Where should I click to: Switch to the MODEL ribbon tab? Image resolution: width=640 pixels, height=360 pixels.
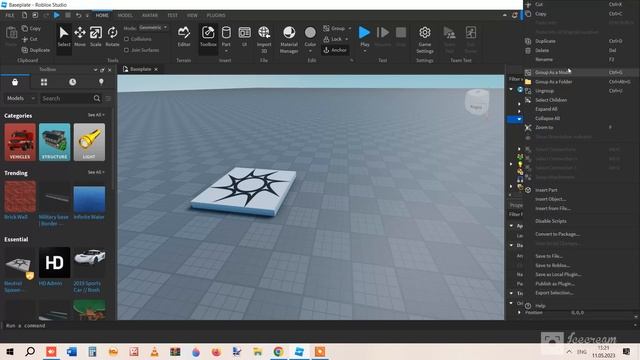click(x=125, y=15)
